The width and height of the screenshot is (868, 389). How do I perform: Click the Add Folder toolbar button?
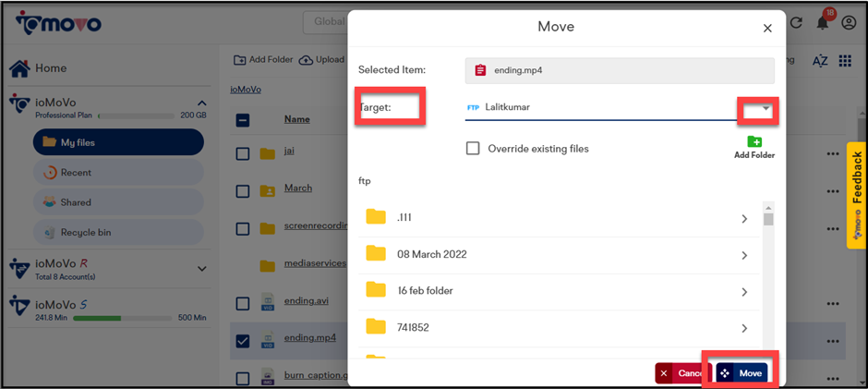pyautogui.click(x=263, y=60)
